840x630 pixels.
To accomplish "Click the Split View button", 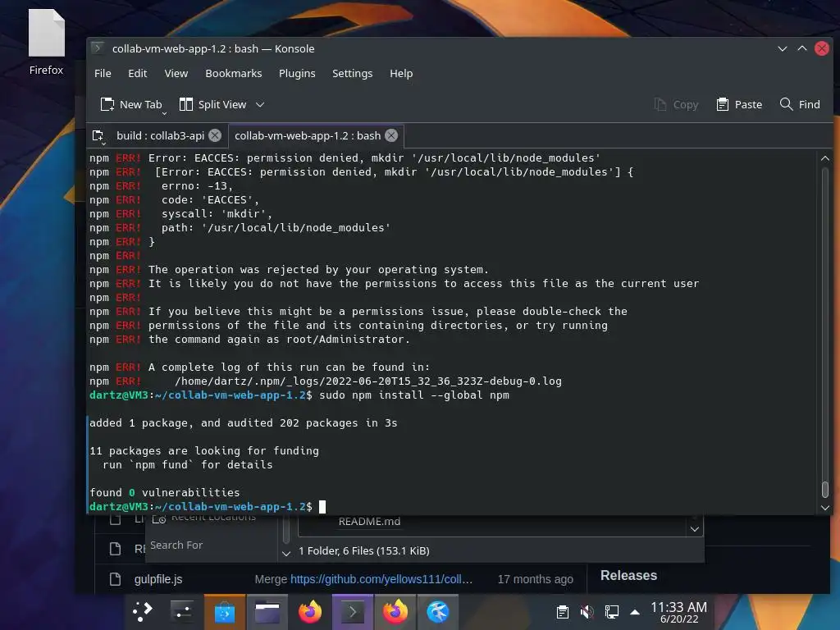I will tap(212, 104).
